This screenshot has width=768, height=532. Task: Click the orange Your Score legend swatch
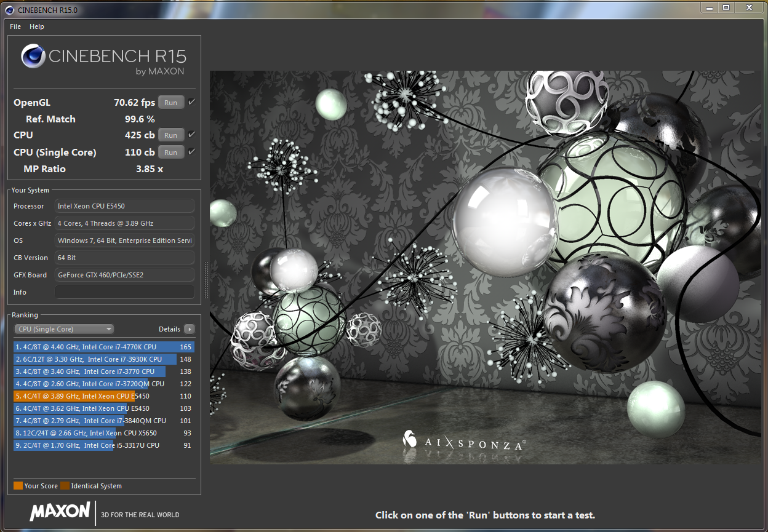(18, 486)
